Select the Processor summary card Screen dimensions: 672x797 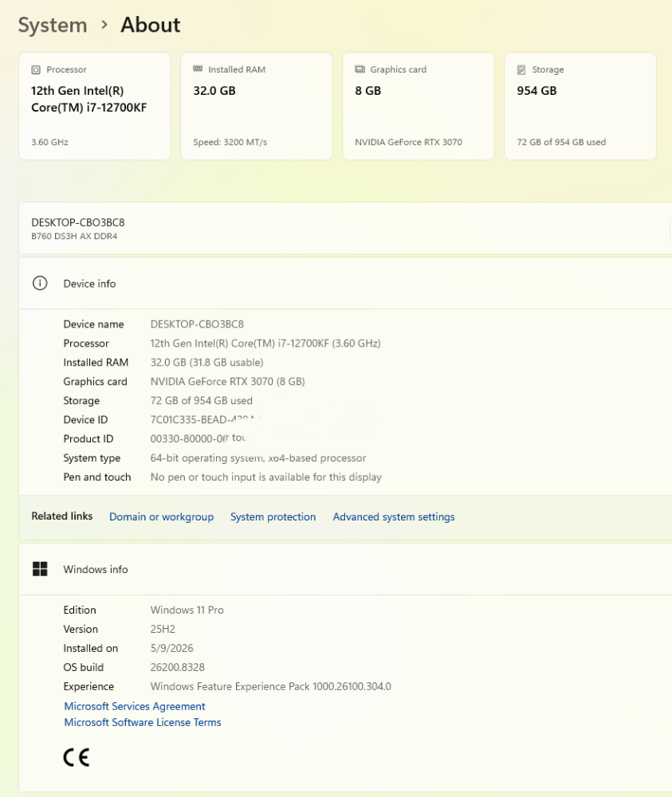(x=95, y=106)
